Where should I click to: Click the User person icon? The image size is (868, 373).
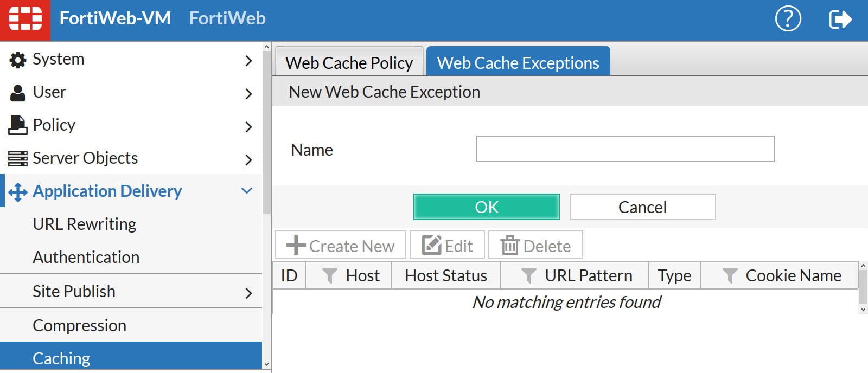pos(18,93)
